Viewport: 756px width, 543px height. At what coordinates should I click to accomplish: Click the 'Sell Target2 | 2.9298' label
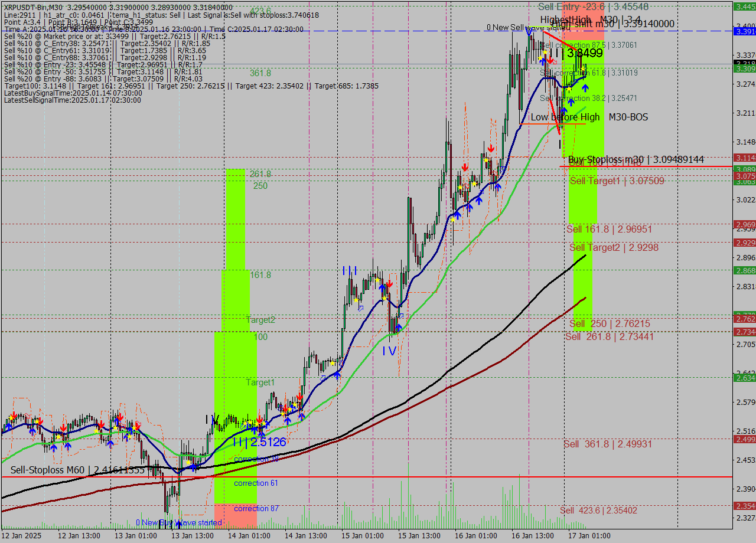tap(614, 247)
